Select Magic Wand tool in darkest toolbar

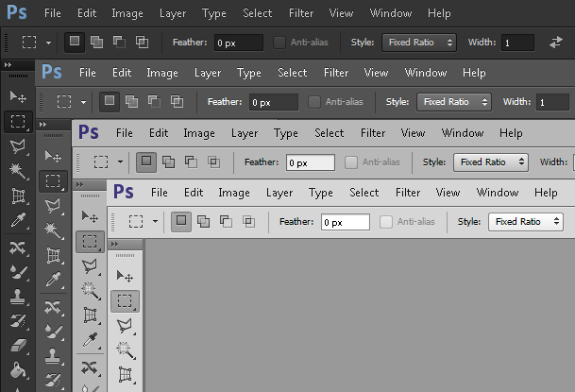pyautogui.click(x=18, y=171)
